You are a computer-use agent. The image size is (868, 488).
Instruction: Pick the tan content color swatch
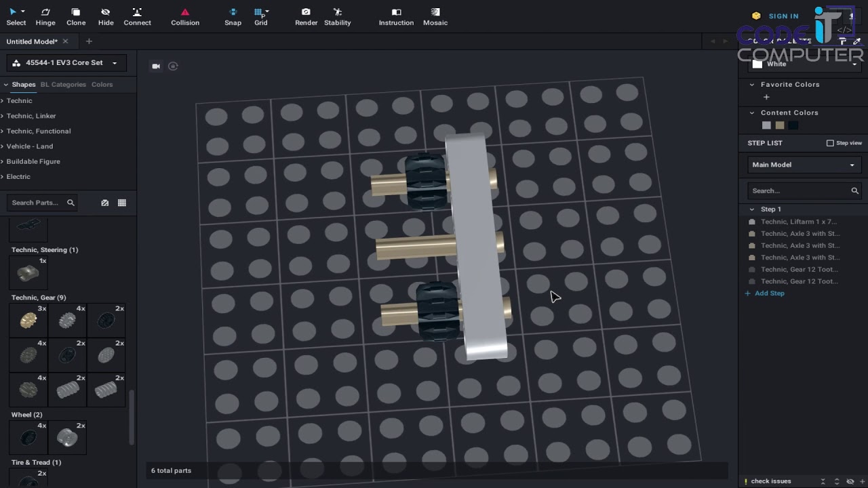pyautogui.click(x=780, y=125)
